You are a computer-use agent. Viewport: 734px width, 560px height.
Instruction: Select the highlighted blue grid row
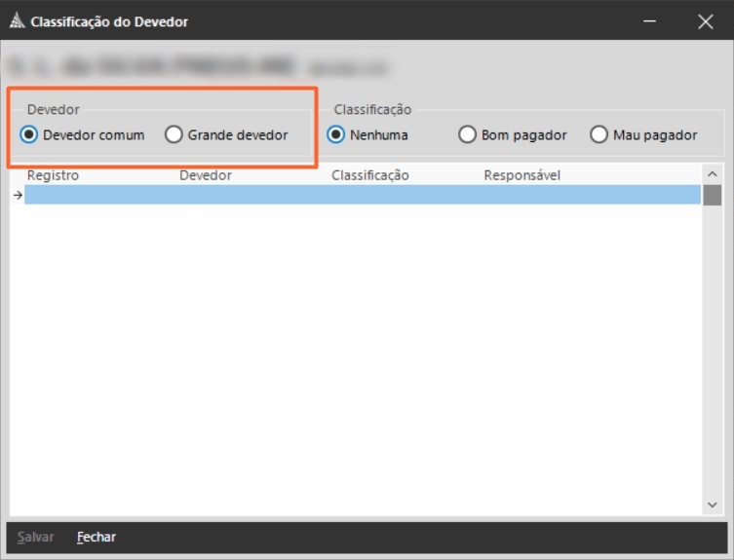click(361, 195)
